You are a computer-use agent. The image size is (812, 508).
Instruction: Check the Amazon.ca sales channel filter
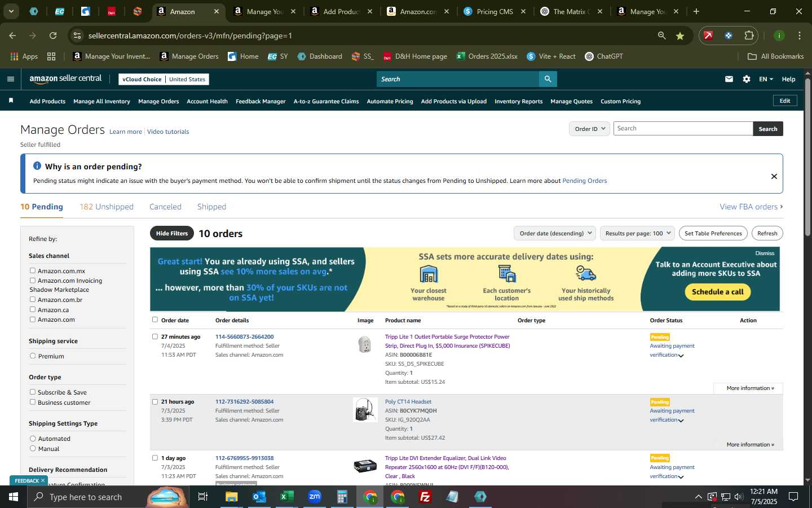(x=33, y=309)
